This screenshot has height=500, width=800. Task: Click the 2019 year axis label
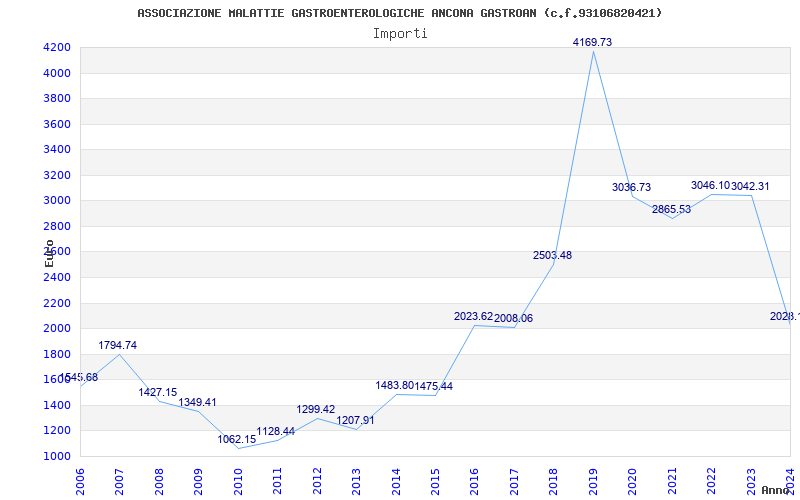(593, 482)
